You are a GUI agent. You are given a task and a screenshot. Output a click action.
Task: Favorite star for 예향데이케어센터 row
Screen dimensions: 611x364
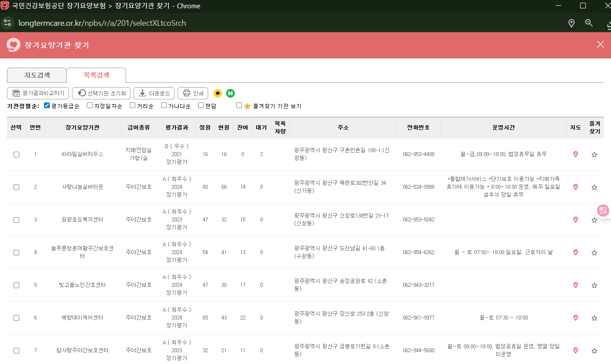594,318
